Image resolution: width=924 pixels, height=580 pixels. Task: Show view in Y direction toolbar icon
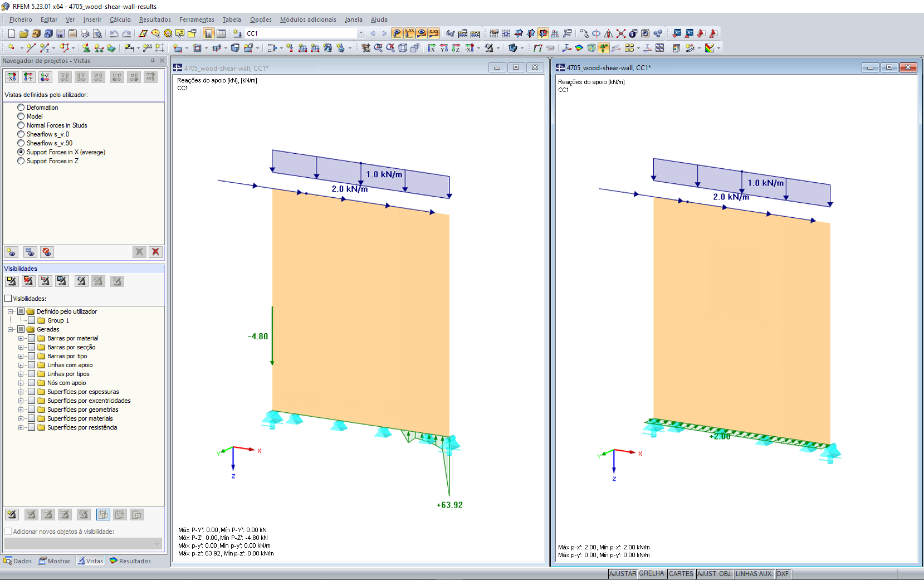coord(444,48)
